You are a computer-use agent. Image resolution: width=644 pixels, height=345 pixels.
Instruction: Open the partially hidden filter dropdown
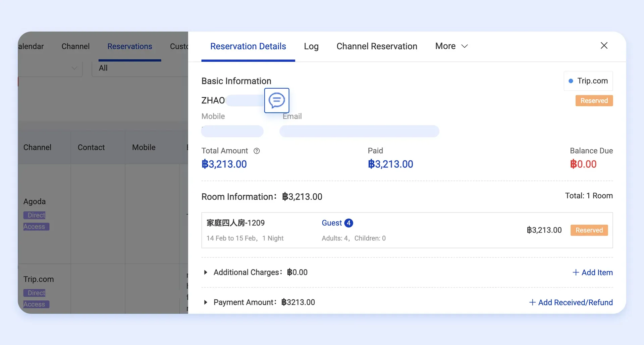point(50,68)
